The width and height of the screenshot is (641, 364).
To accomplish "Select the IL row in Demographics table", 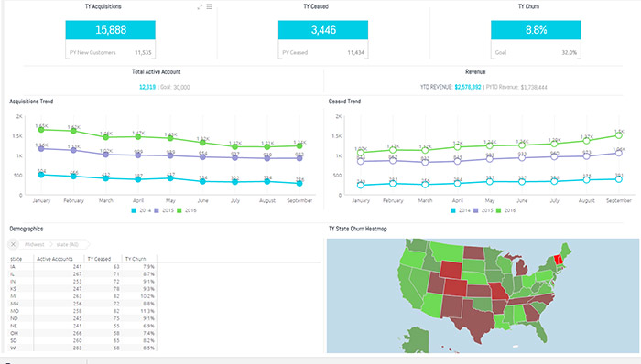I will (82, 273).
